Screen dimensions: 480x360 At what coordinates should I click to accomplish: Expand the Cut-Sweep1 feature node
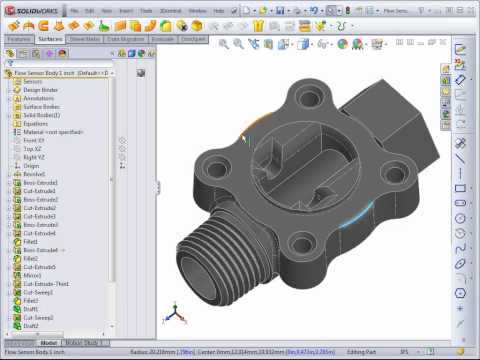[9, 292]
